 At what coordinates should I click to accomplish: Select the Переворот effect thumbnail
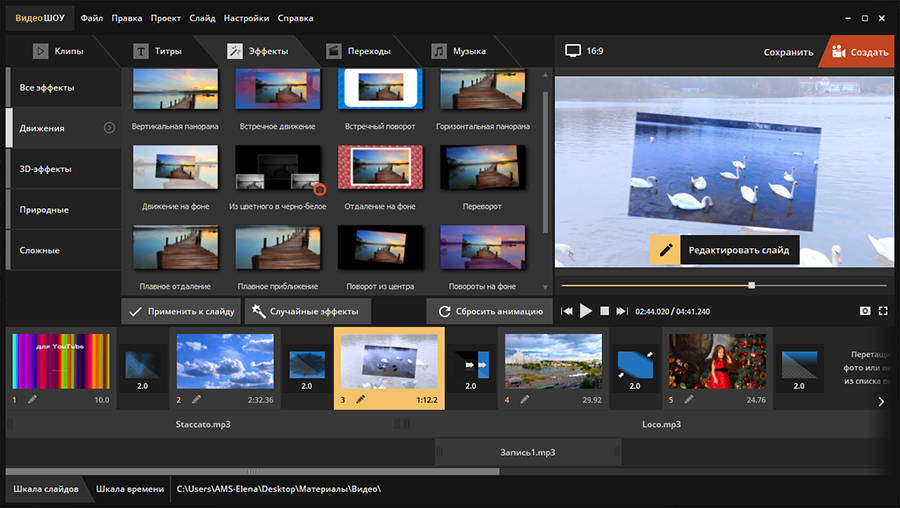tap(482, 168)
